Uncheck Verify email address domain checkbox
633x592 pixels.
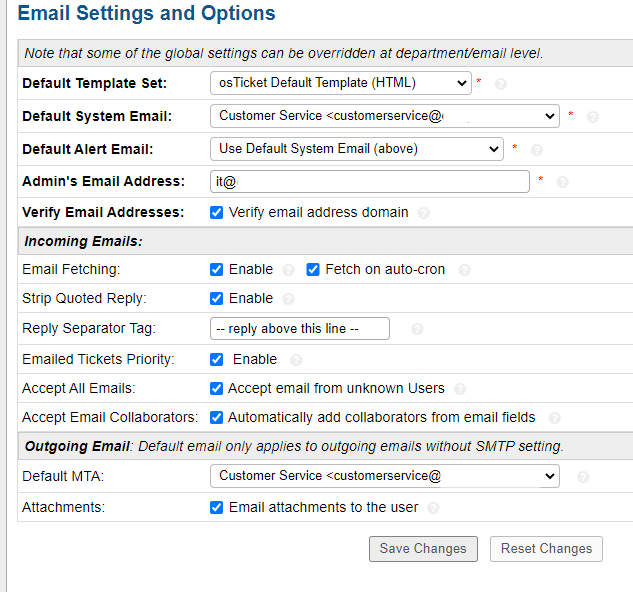click(x=217, y=212)
